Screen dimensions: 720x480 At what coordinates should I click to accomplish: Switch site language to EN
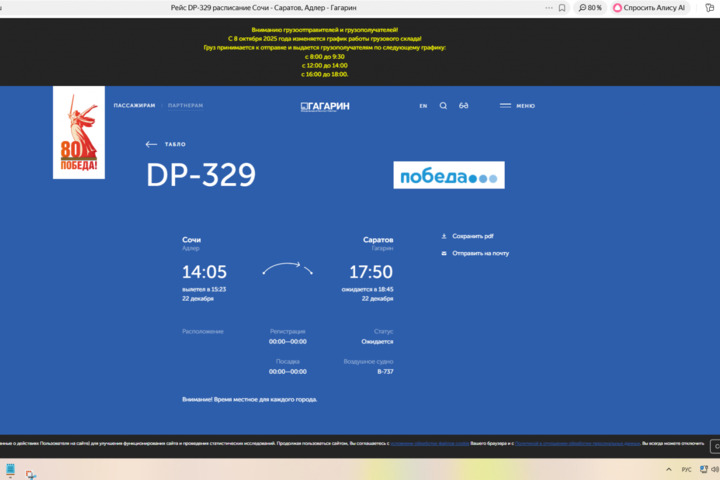pyautogui.click(x=423, y=105)
